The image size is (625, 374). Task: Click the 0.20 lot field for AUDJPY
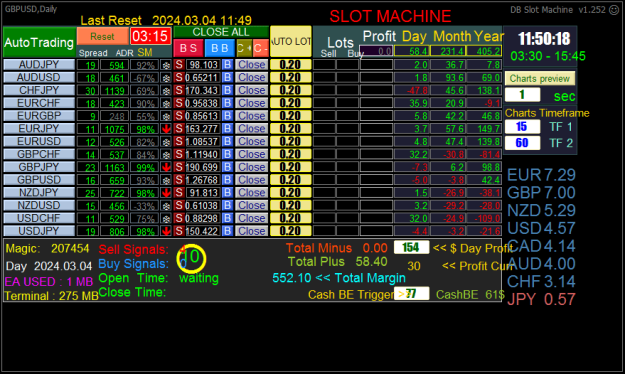(x=291, y=65)
